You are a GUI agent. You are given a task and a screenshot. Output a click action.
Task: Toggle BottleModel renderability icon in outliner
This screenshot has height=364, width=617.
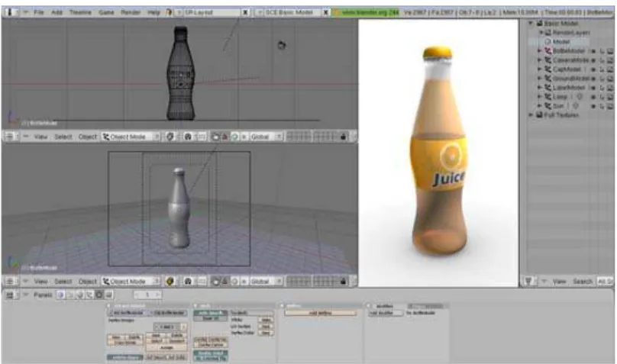[610, 51]
